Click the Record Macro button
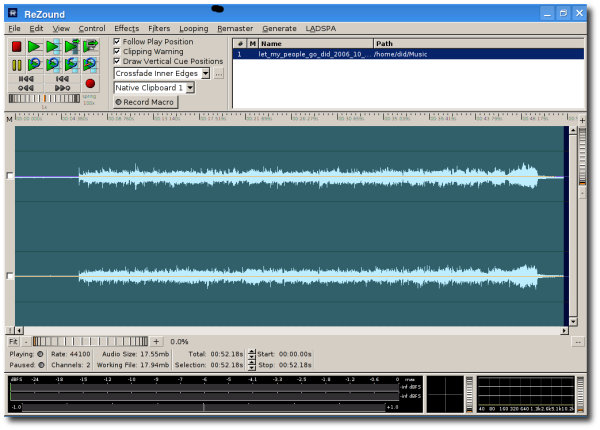 pos(145,102)
